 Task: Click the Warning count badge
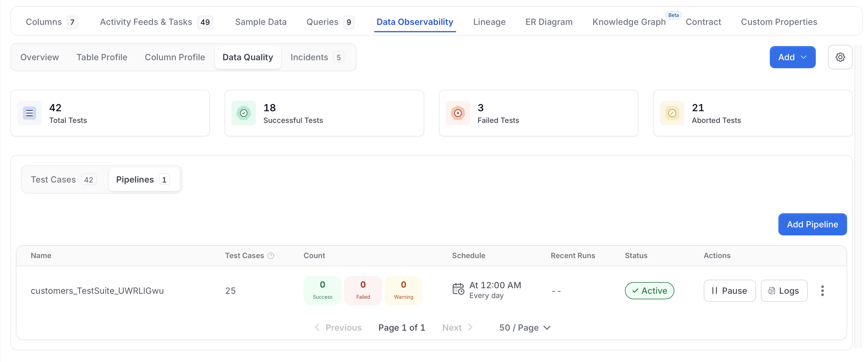click(403, 290)
